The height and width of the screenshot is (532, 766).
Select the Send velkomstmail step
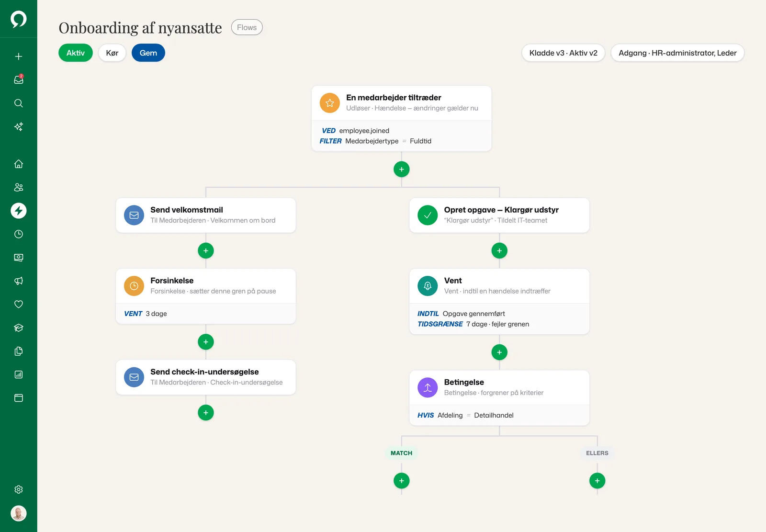tap(206, 215)
